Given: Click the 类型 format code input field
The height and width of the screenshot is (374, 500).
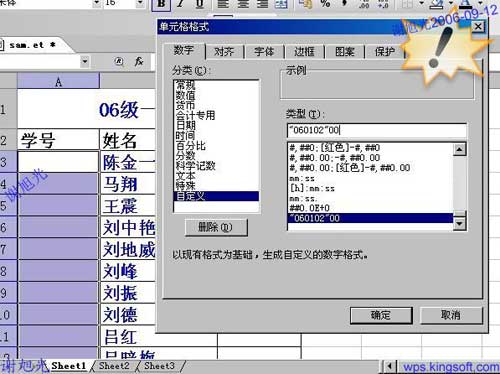Looking at the screenshot, I should [377, 130].
